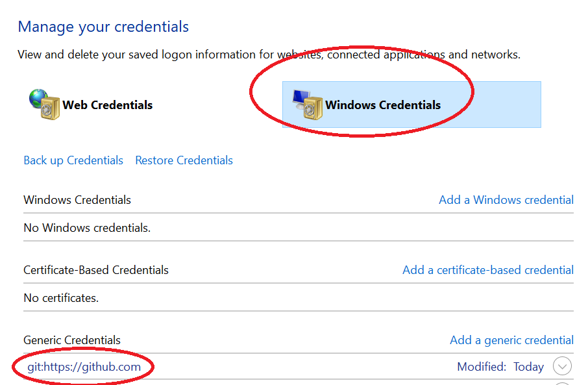Screen dimensions: 588x385
Task: Open the Restore Credentials link
Action: [x=184, y=160]
